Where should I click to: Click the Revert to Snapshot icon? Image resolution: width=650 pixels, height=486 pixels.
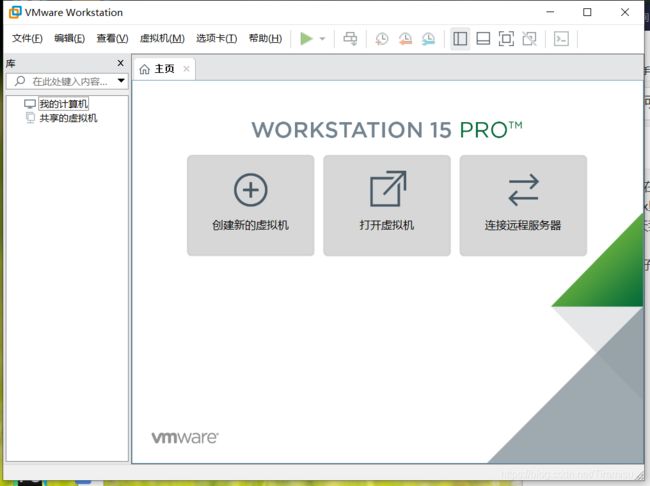tap(405, 39)
